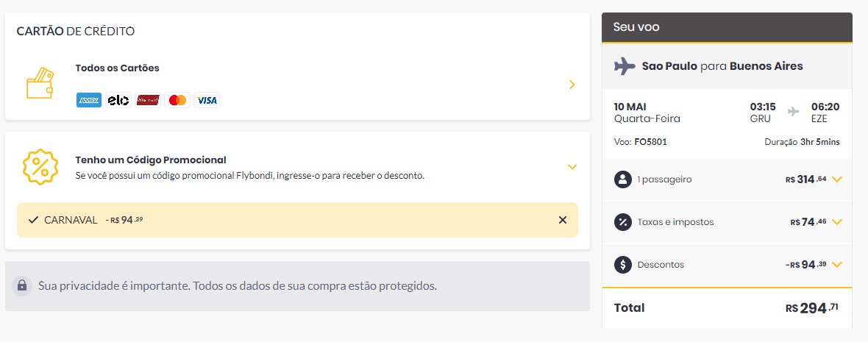The height and width of the screenshot is (342, 868).
Task: Collapse the Código Promocional section chevron
Action: (x=572, y=166)
